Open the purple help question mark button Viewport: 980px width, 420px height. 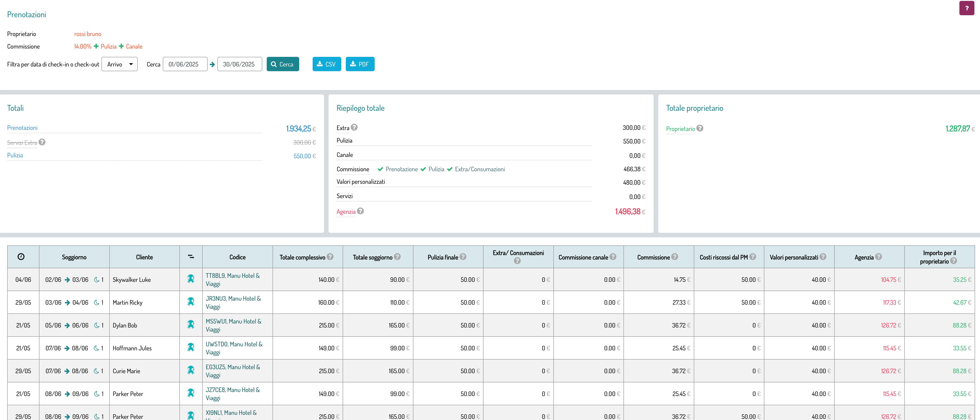[967, 8]
